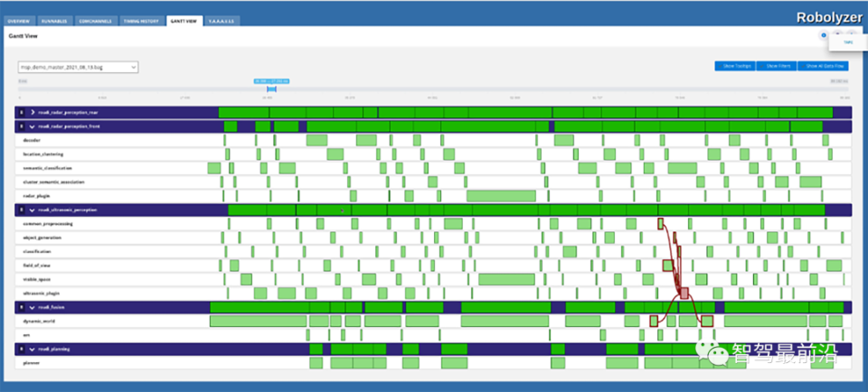This screenshot has width=868, height=392.
Task: Click square handle icon of roudi_planning row
Action: (22, 350)
